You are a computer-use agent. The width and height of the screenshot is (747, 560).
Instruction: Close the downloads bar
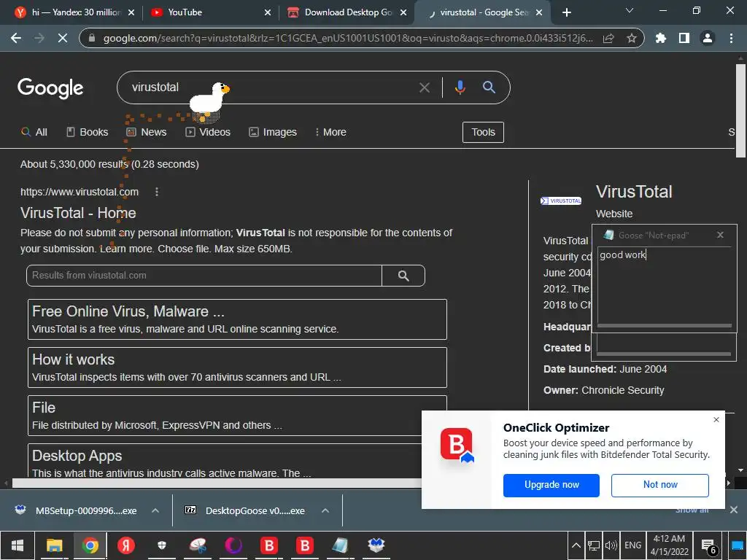(734, 510)
